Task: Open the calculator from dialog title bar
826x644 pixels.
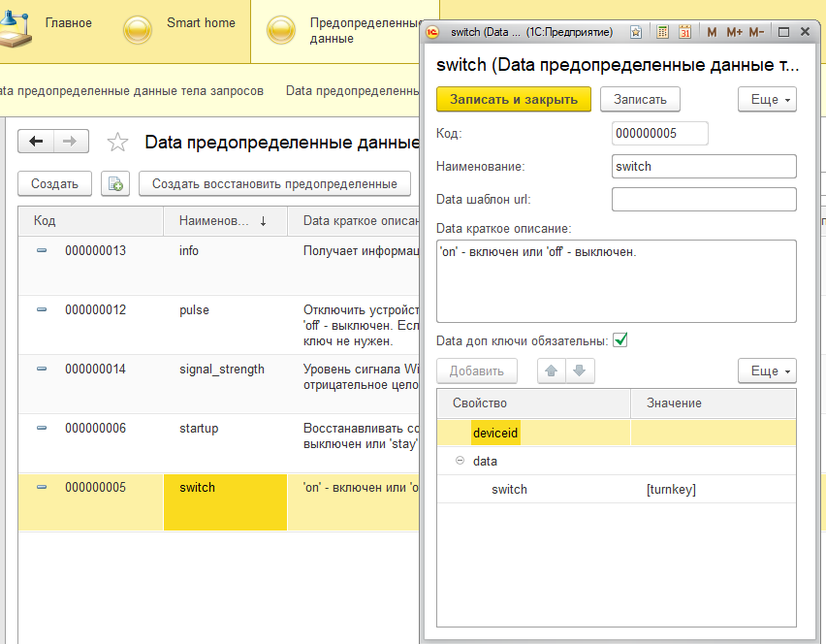Action: (663, 32)
